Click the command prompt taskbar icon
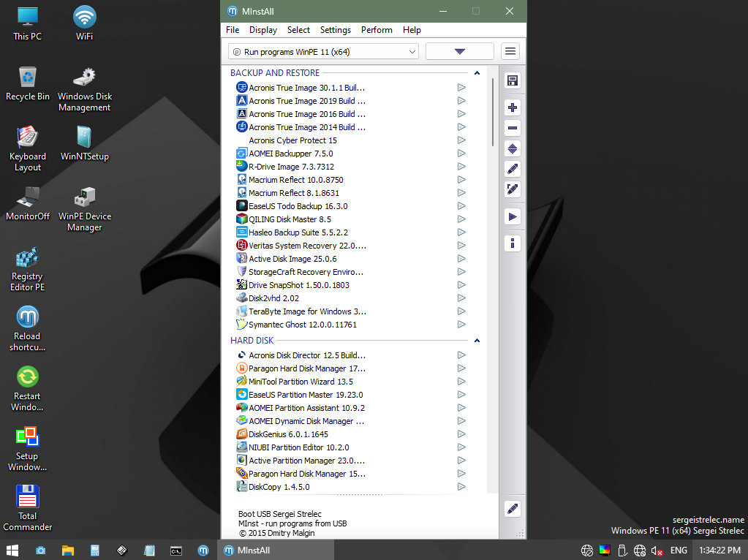Screen dimensions: 748x560 point(176,550)
